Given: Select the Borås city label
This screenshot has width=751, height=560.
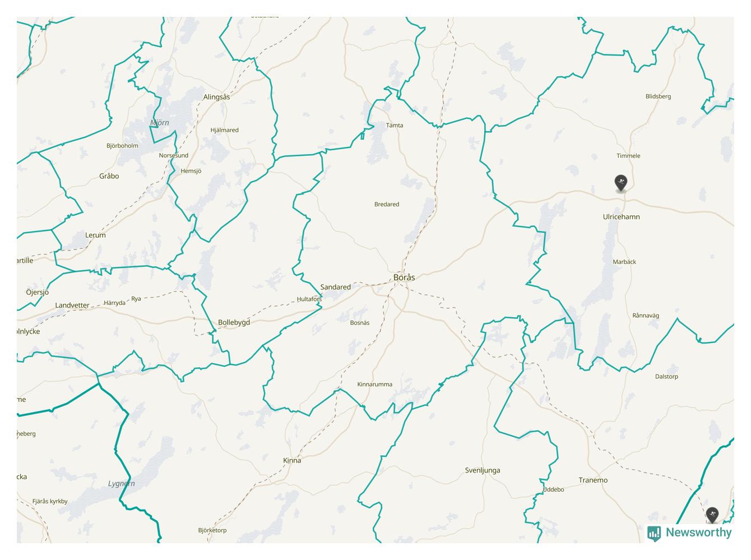Looking at the screenshot, I should tap(404, 277).
